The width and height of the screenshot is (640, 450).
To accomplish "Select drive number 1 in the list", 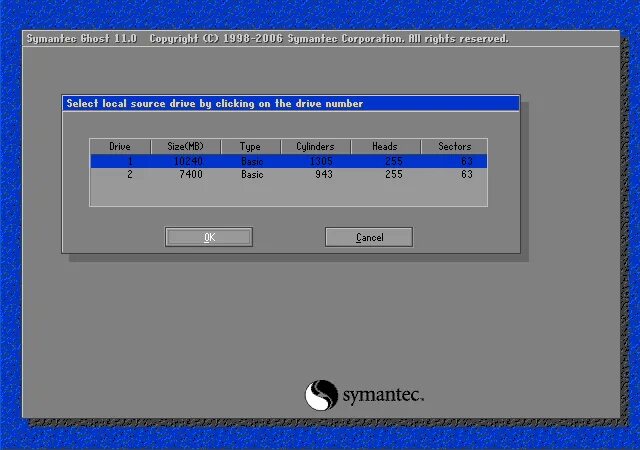I will tap(130, 161).
